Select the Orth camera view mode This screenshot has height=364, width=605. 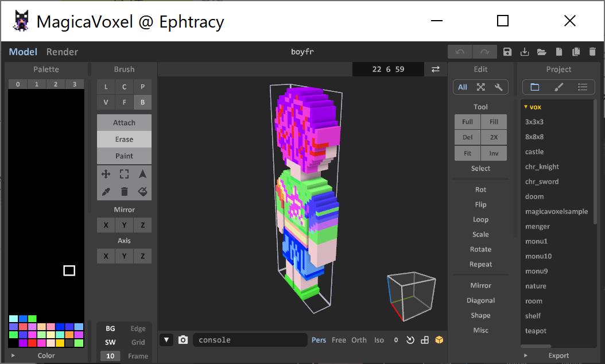359,340
